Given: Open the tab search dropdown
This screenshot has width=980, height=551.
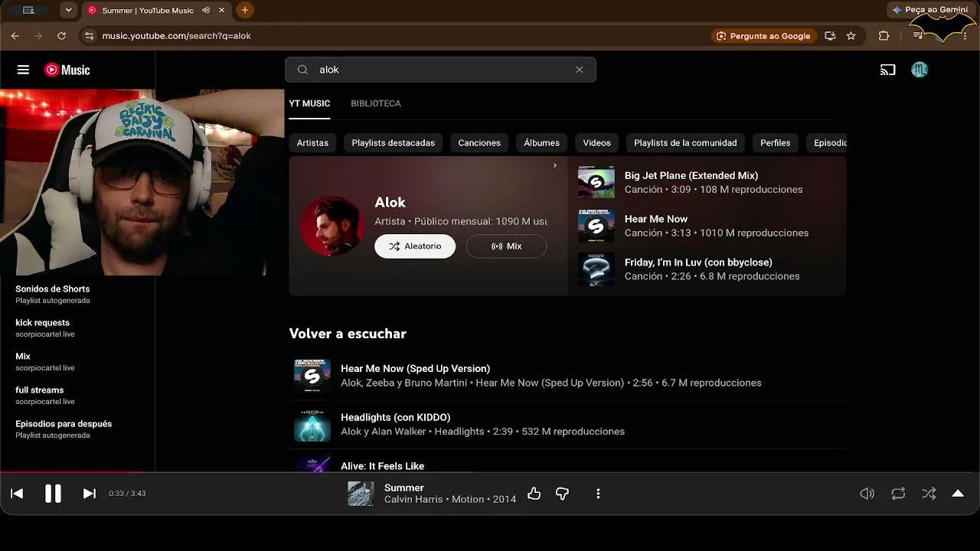Looking at the screenshot, I should (69, 10).
